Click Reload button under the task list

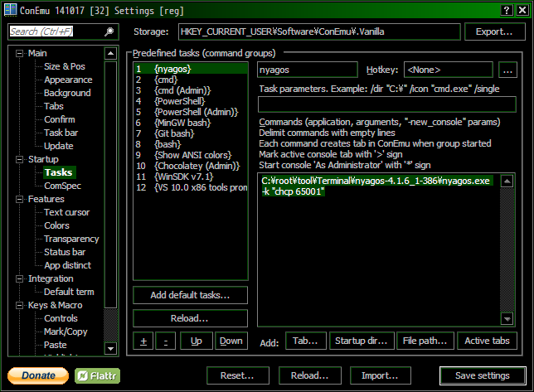tap(190, 318)
